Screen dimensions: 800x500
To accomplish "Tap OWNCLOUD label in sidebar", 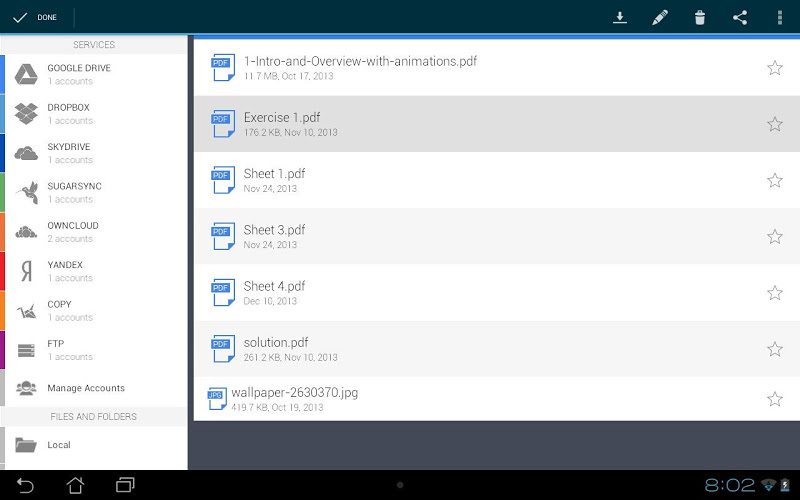I will pyautogui.click(x=73, y=225).
